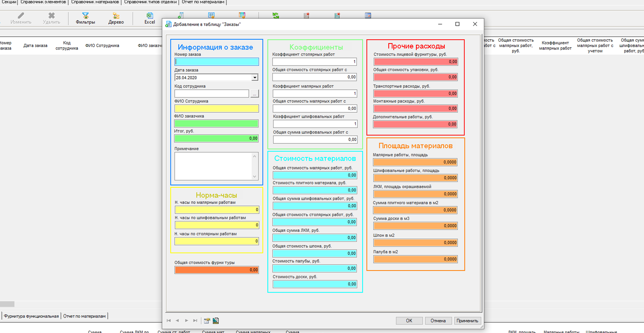
Task: Go to next record navigation arrow
Action: point(186,321)
